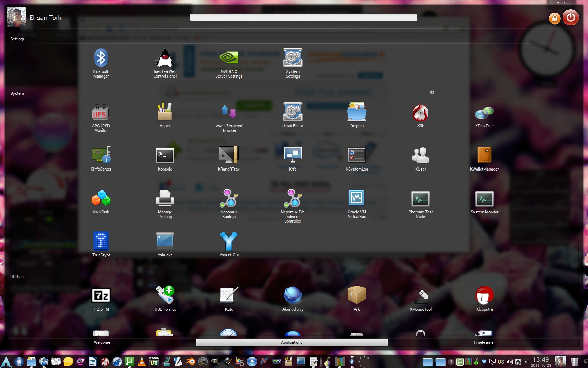The height and width of the screenshot is (368, 588).
Task: Open Manage Printing
Action: (x=165, y=204)
